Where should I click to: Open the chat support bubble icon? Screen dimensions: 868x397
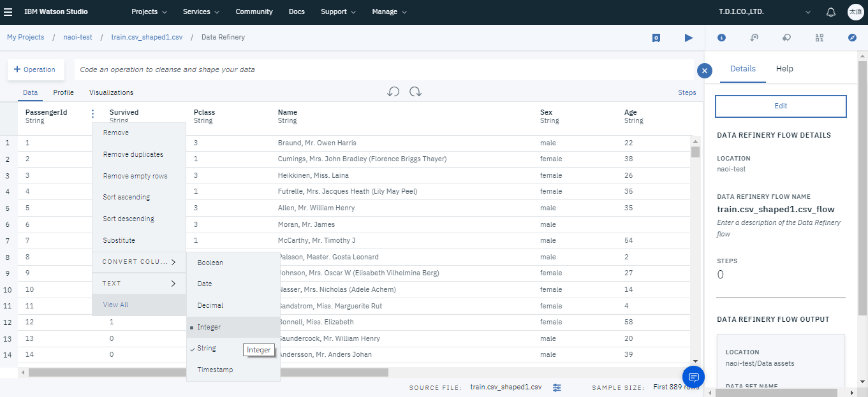693,377
